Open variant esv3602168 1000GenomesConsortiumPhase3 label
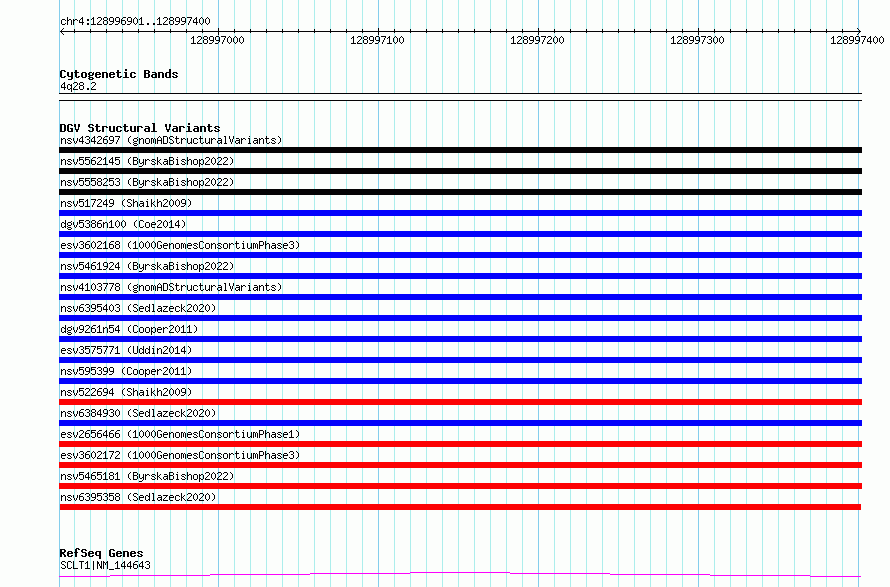Viewport: 890px width, 587px height. click(180, 245)
